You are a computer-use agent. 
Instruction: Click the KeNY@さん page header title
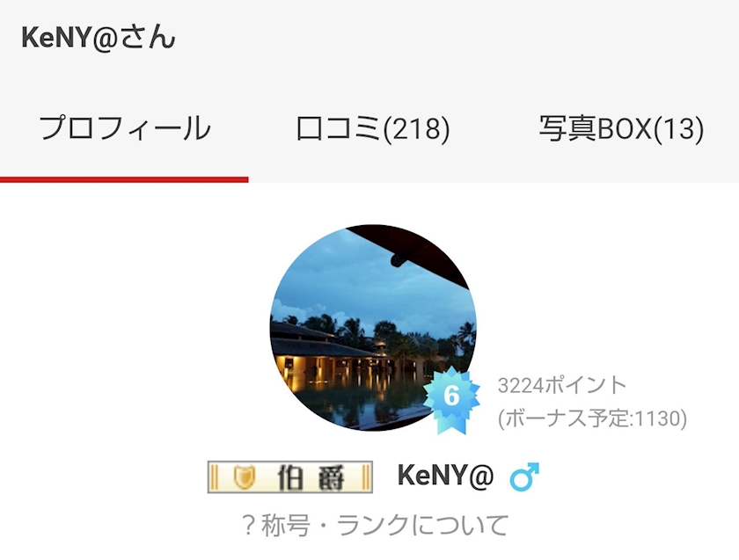click(98, 38)
